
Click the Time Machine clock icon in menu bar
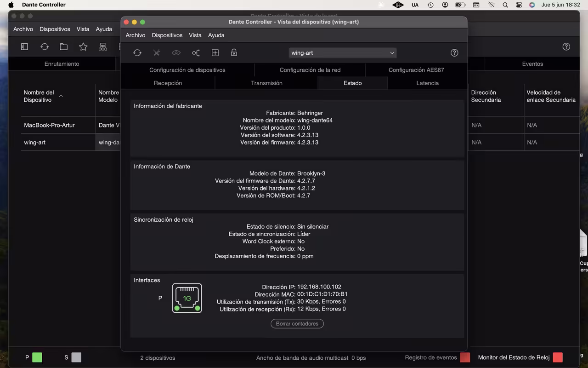430,5
